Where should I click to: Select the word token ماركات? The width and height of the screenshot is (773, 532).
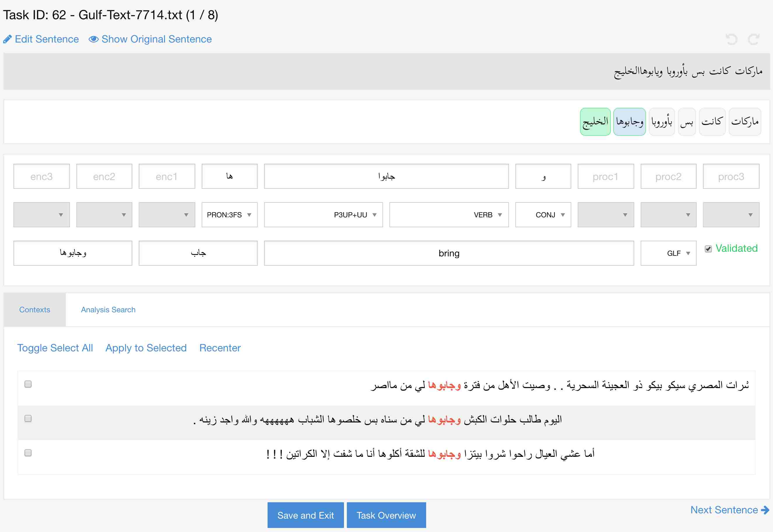[x=745, y=122]
